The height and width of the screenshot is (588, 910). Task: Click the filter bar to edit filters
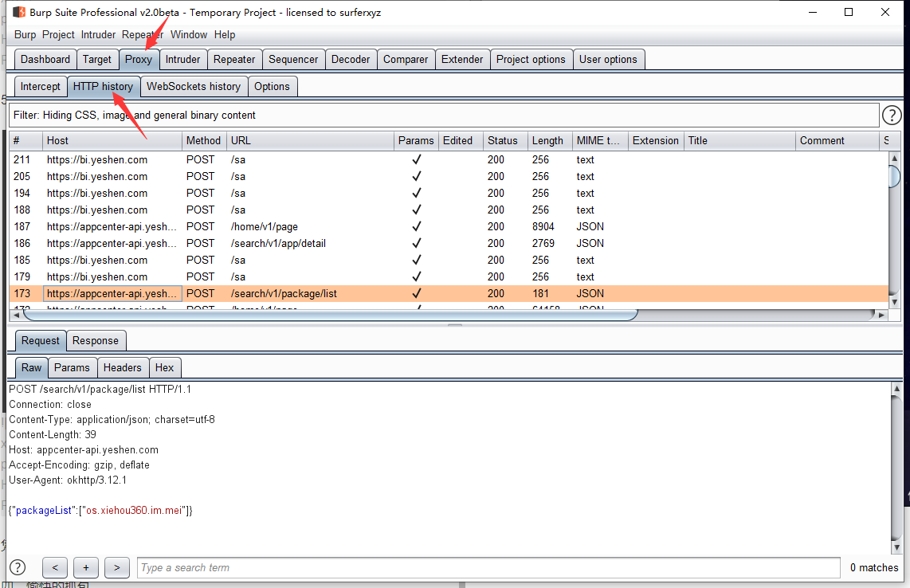tap(444, 115)
